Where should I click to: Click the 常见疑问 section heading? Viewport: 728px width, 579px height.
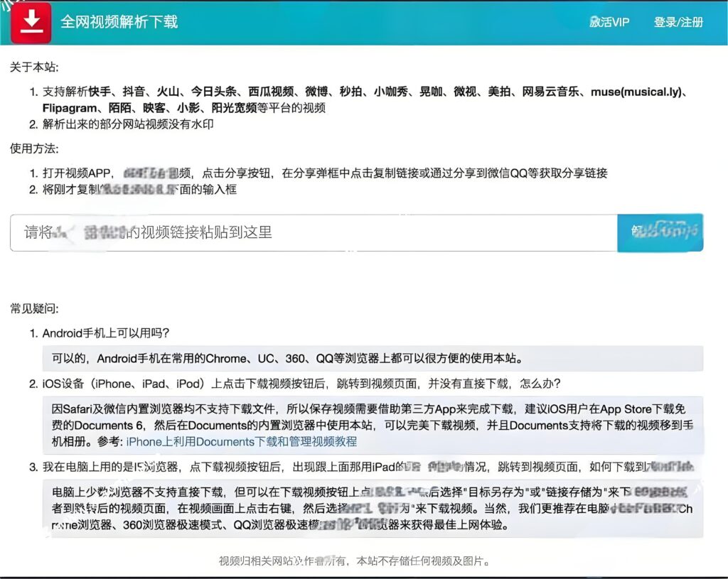click(x=33, y=308)
